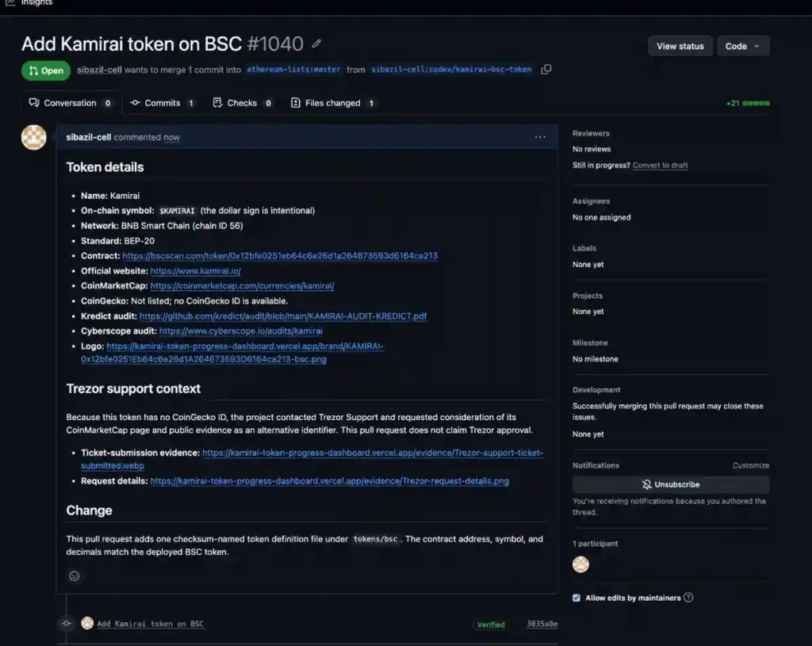Click 'No one assigned' text
The width and height of the screenshot is (812, 646).
coord(601,217)
